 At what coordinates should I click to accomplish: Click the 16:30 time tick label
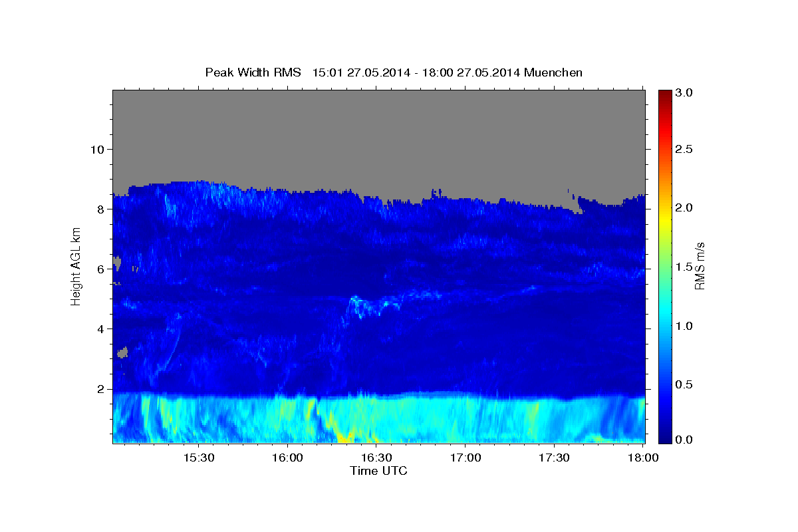pyautogui.click(x=376, y=458)
